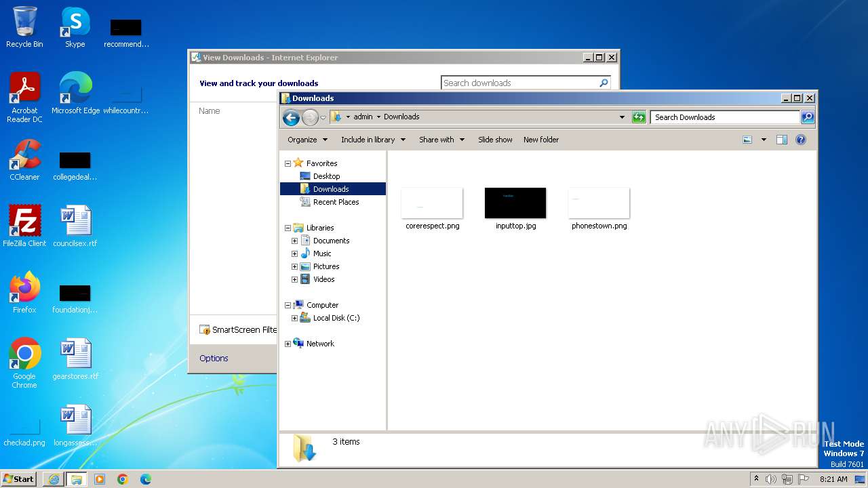Open the Organize menu
868x488 pixels.
pos(307,140)
